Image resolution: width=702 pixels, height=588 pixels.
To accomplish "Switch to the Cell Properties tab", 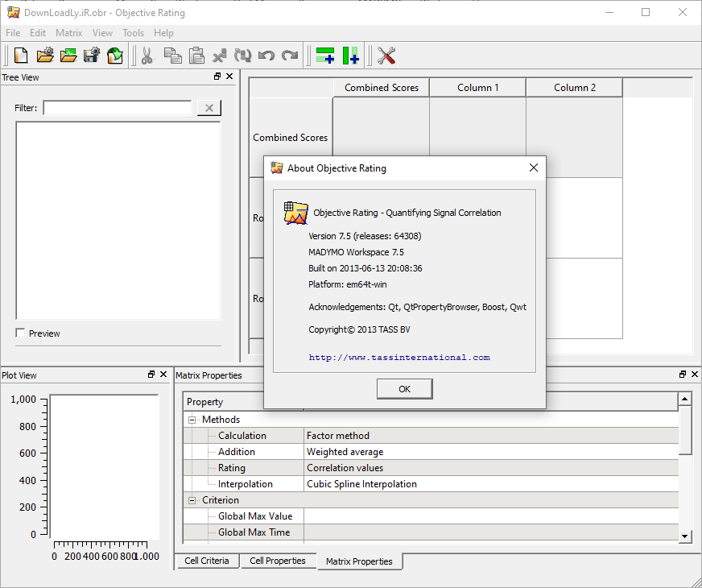I will (278, 561).
